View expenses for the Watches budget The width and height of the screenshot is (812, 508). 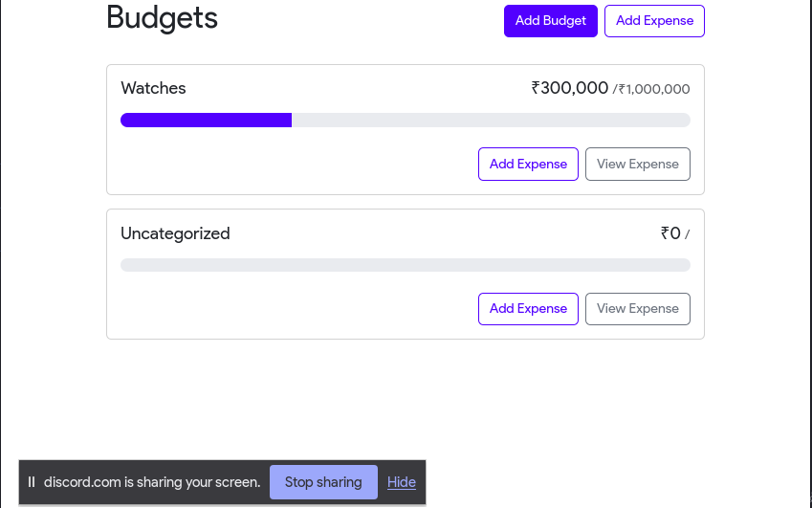637,164
